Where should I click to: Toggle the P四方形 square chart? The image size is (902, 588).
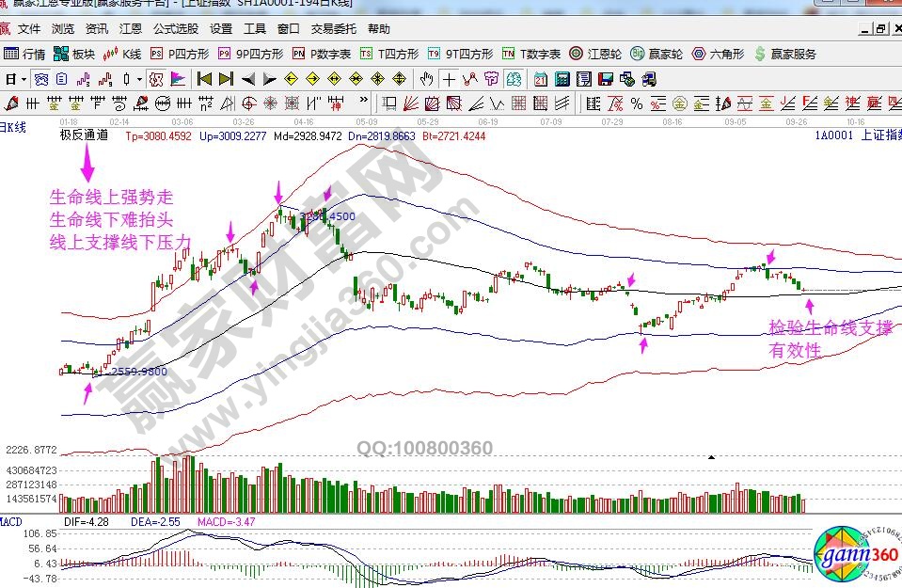[x=180, y=54]
